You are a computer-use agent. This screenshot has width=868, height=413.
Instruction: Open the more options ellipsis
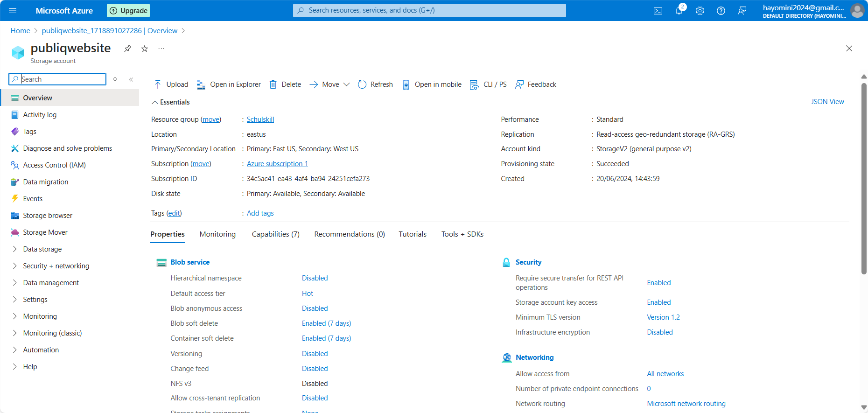pos(161,49)
